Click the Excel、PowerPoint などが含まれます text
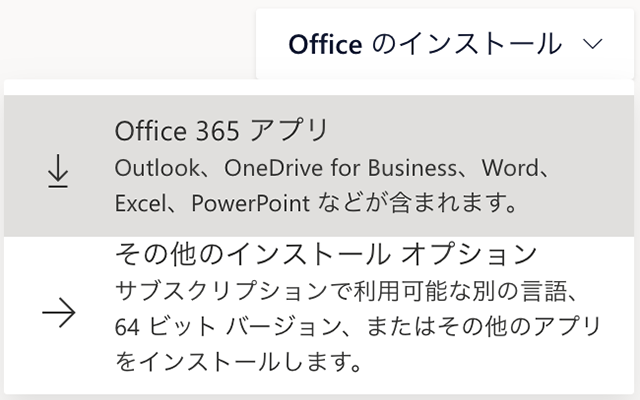Screen dimensions: 640x400 click(x=316, y=203)
